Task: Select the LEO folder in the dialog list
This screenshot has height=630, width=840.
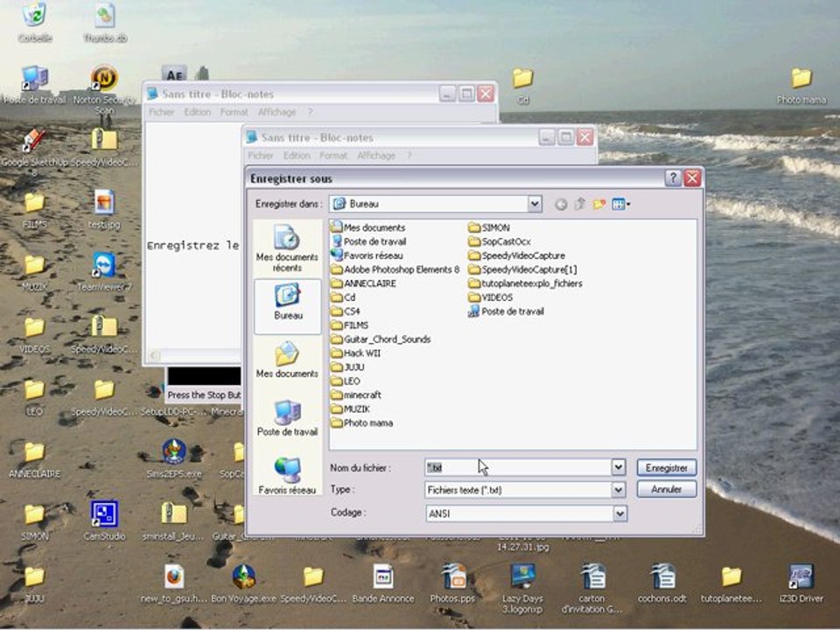Action: point(346,381)
